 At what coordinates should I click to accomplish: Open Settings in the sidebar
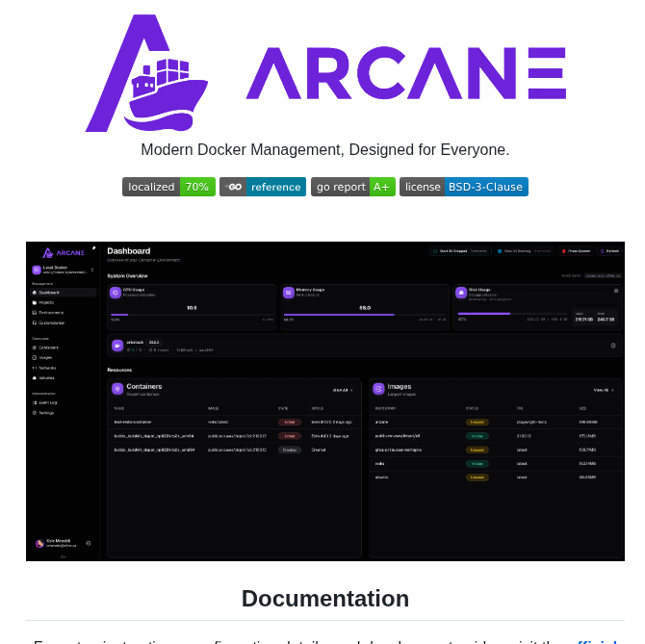(x=64, y=413)
